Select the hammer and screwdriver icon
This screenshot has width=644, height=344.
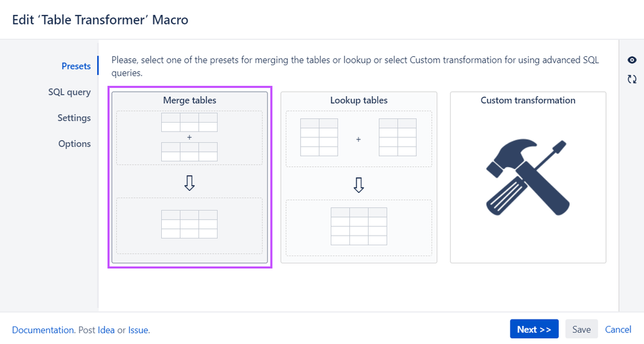pos(528,177)
